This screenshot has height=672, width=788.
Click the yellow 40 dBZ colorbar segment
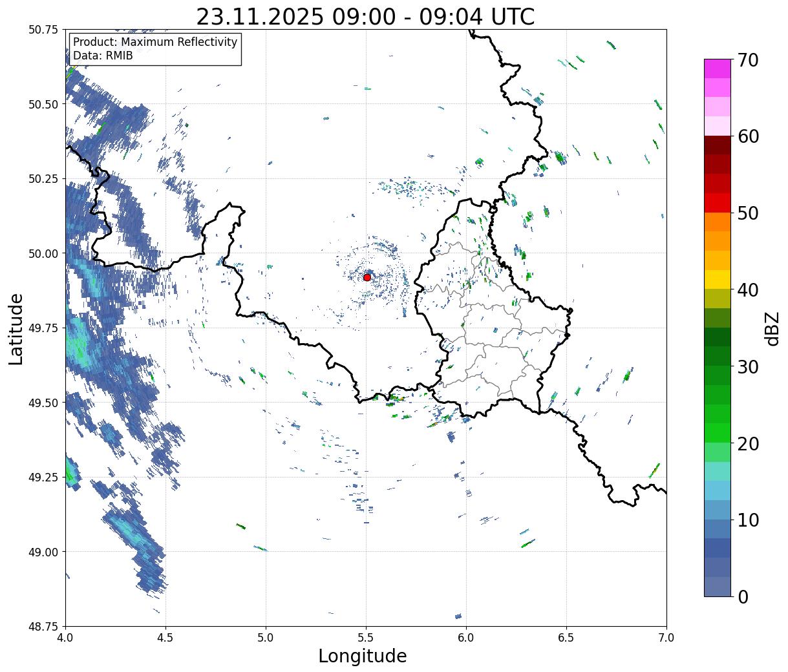718,280
